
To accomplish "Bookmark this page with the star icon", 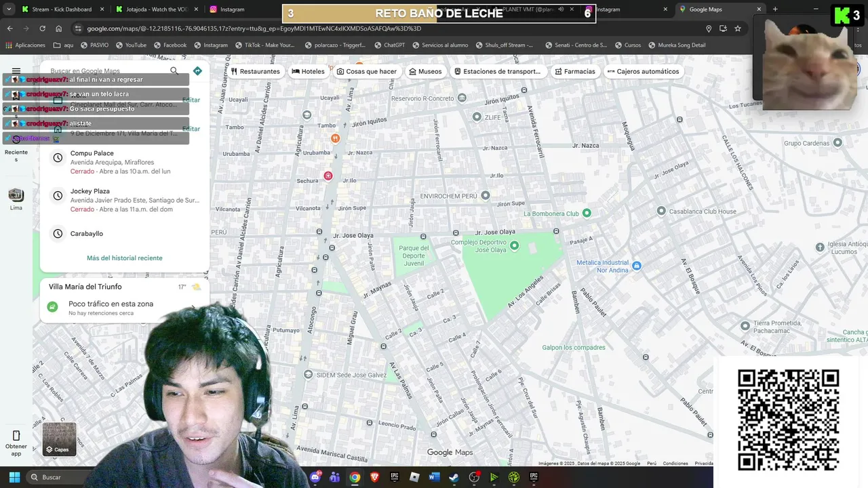I will (738, 28).
